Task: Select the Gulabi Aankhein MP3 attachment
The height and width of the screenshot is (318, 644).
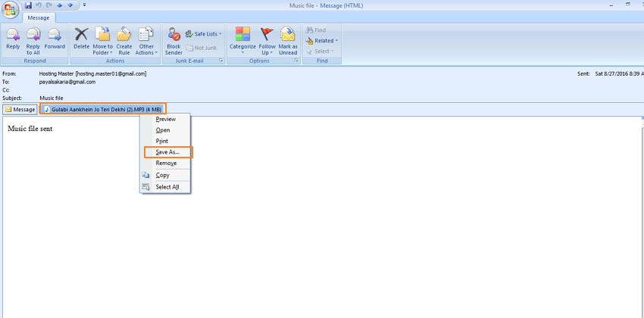Action: (x=102, y=110)
